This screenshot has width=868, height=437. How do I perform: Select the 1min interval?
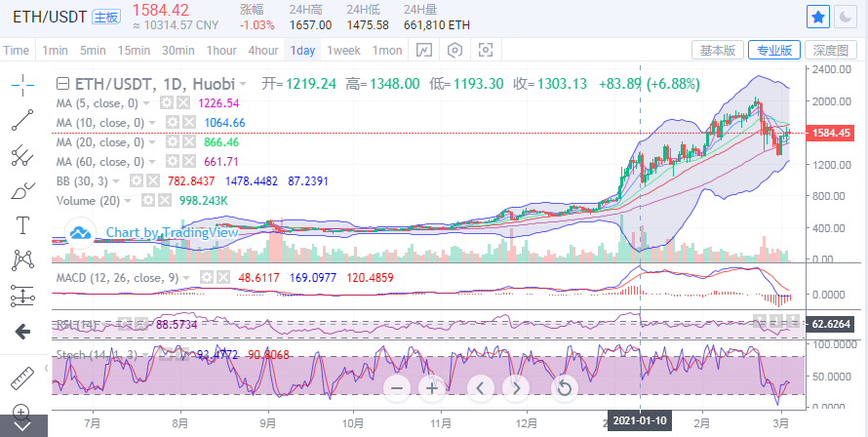pyautogui.click(x=55, y=51)
